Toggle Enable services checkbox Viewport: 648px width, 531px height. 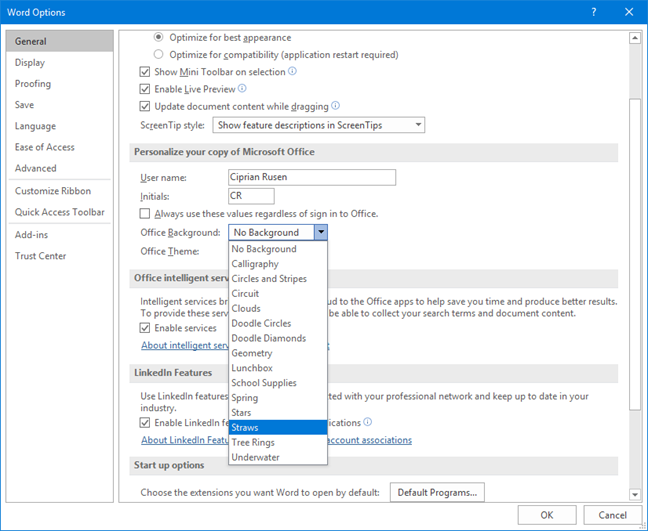tap(145, 328)
